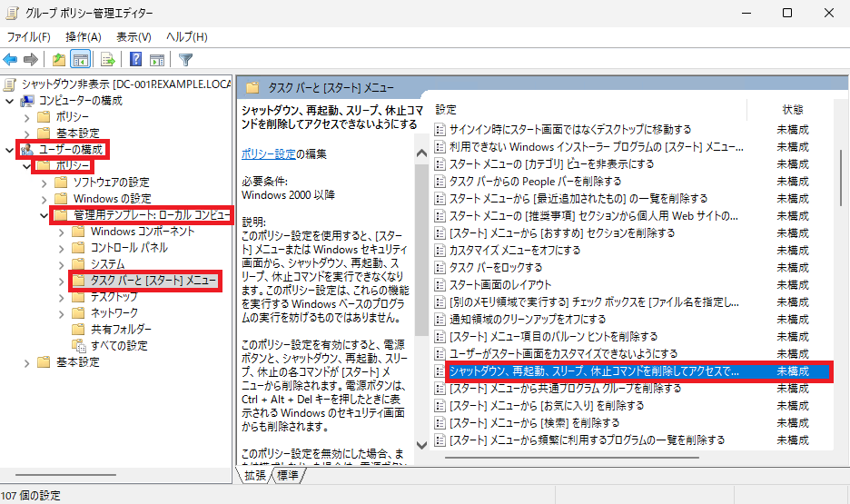
Task: Open the ファイル(F) menu
Action: click(29, 37)
